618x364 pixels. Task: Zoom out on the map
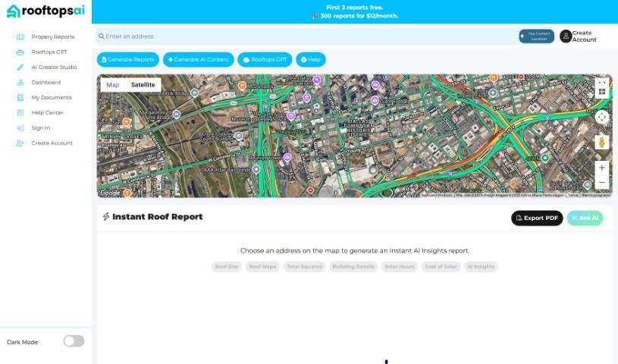coord(601,183)
